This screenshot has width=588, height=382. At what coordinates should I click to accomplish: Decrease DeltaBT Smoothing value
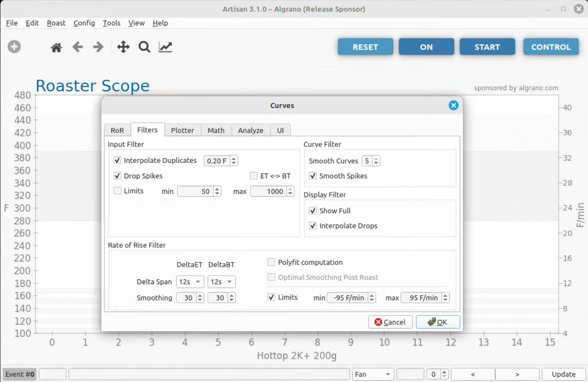[x=232, y=300]
